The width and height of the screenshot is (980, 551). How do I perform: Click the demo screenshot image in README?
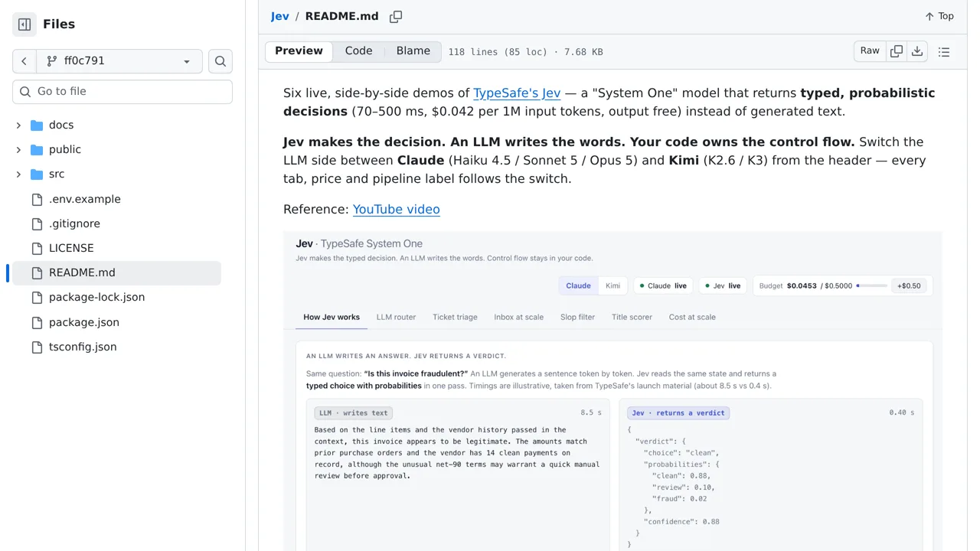[x=612, y=390]
